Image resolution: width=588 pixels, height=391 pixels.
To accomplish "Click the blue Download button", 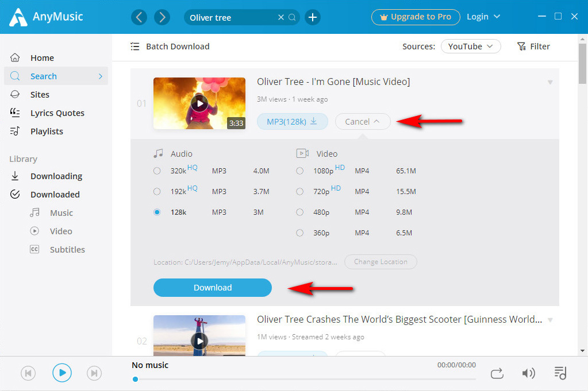I will click(x=213, y=288).
